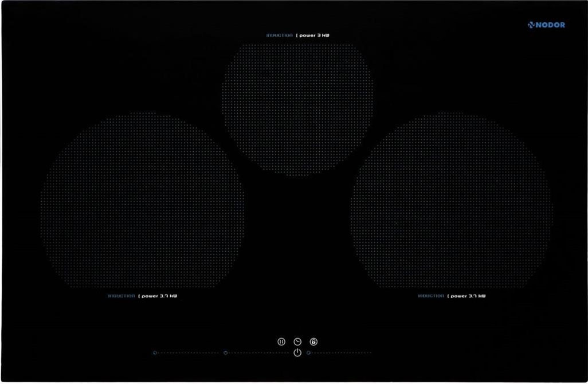Tap the NODOR brand logo
The height and width of the screenshot is (384, 588).
(x=547, y=25)
